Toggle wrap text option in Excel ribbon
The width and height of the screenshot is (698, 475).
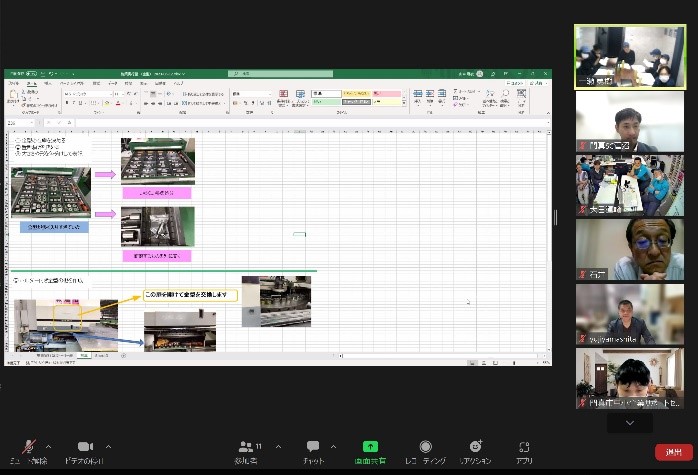[203, 94]
